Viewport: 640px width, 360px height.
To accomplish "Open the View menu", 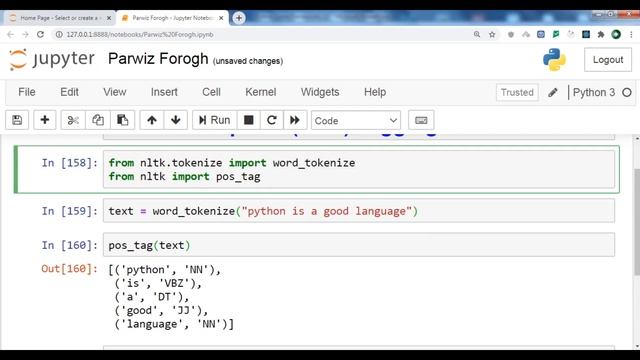I will (x=115, y=92).
